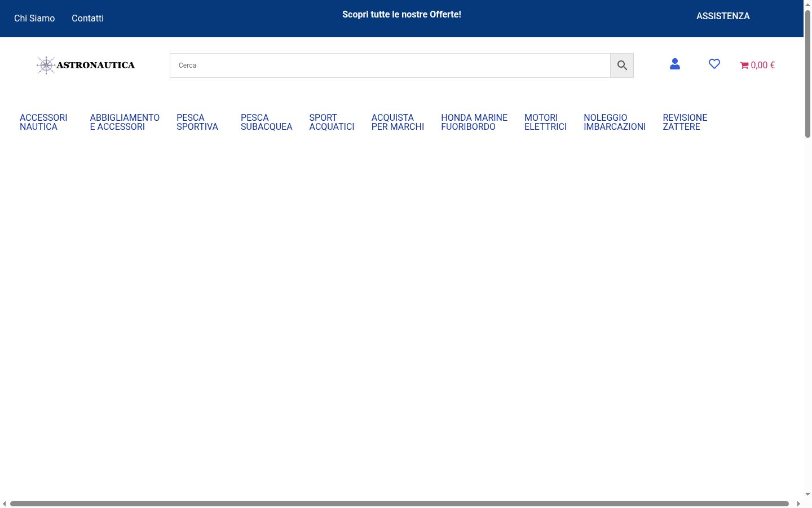Open the Contatti link

(87, 18)
